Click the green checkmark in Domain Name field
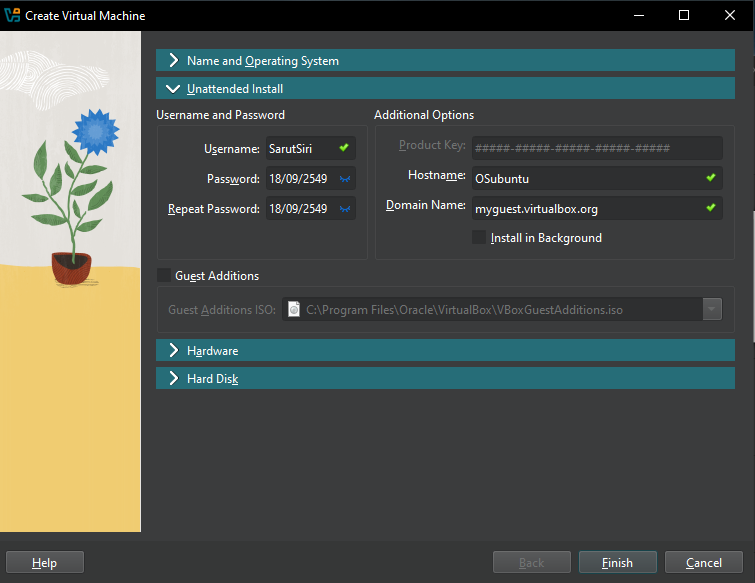The width and height of the screenshot is (755, 583). coord(711,208)
